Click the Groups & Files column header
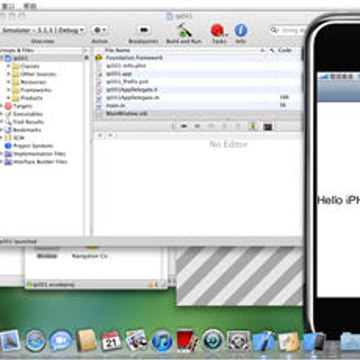This screenshot has height=360, width=360. click(41, 50)
